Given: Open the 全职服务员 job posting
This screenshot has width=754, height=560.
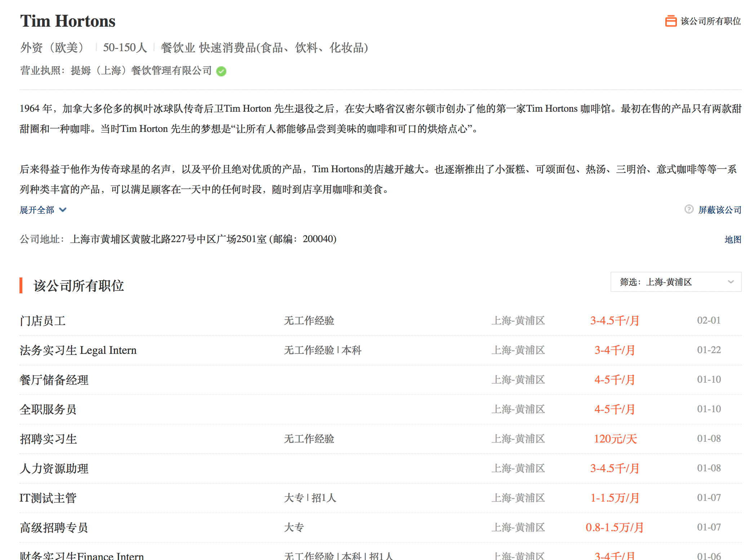Looking at the screenshot, I should click(48, 409).
